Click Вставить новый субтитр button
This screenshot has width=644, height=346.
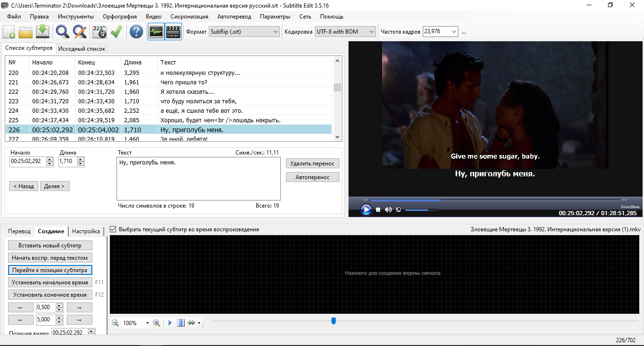50,246
